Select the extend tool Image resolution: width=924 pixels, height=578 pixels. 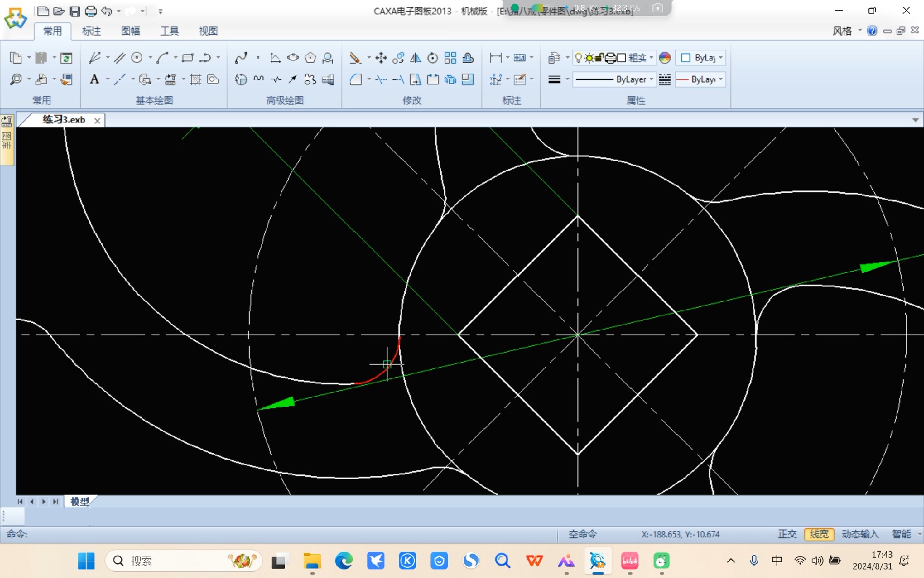click(x=398, y=79)
